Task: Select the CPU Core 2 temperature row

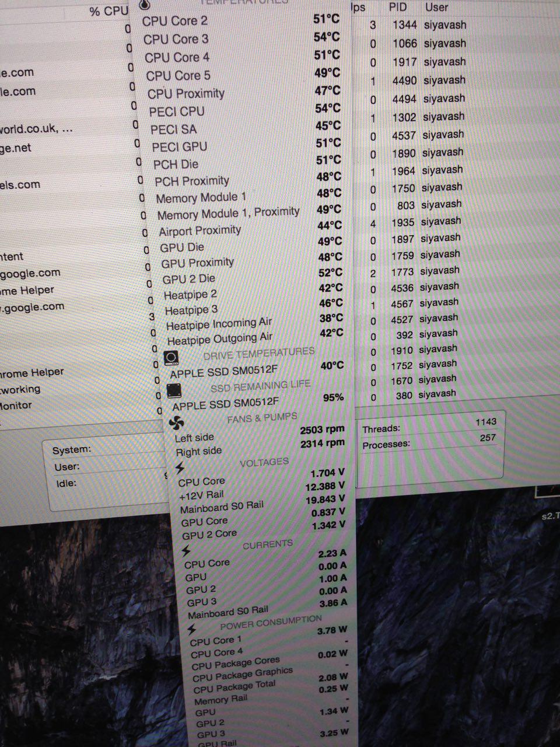Action: [240, 20]
